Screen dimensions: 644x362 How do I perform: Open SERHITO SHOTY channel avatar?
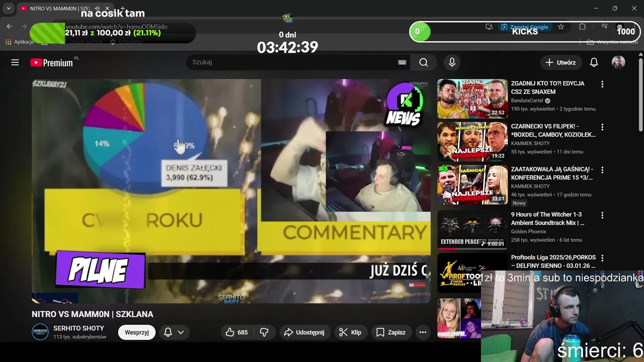point(40,332)
